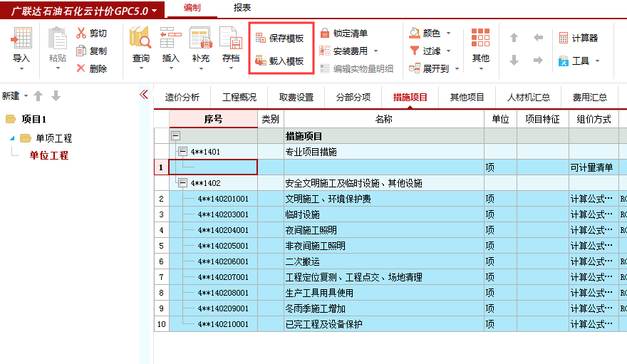627x364 pixels.
Task: Switch to the 报表 ribbon tab
Action: [x=242, y=8]
